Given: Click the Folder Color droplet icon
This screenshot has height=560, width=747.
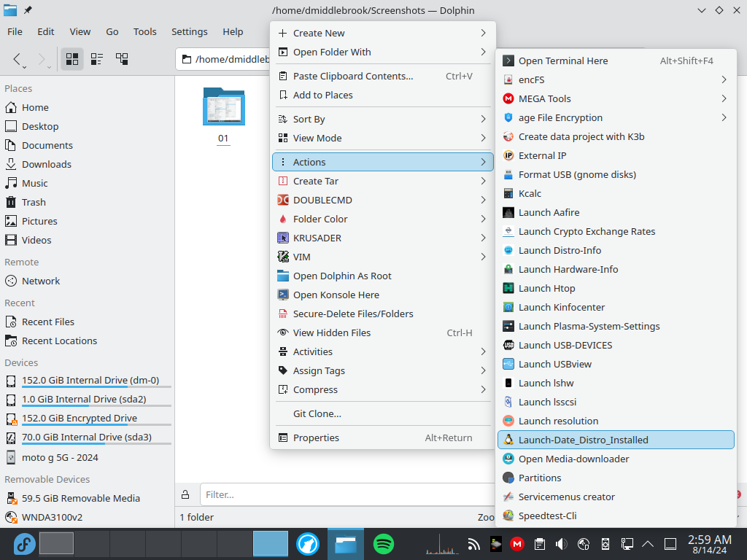Looking at the screenshot, I should point(283,219).
